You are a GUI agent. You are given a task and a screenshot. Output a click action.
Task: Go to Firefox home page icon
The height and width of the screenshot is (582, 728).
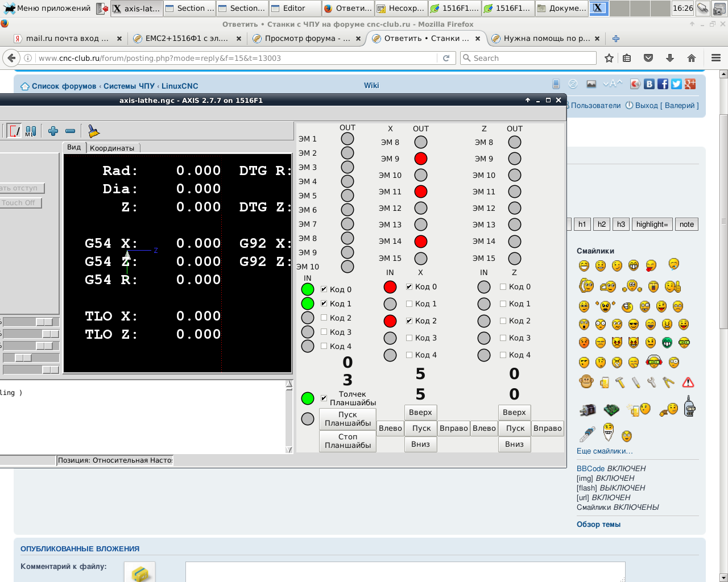692,58
